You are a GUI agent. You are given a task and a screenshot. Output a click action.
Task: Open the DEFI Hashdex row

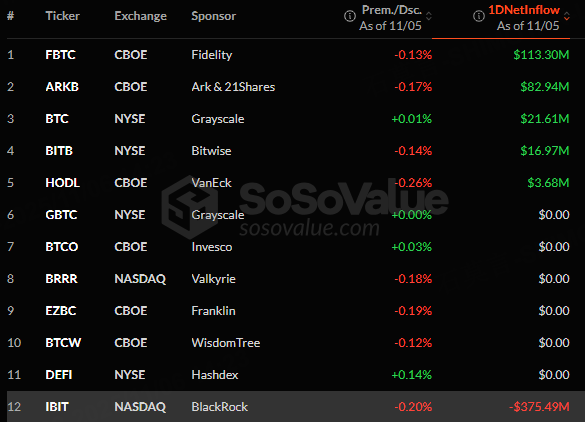[x=296, y=375]
